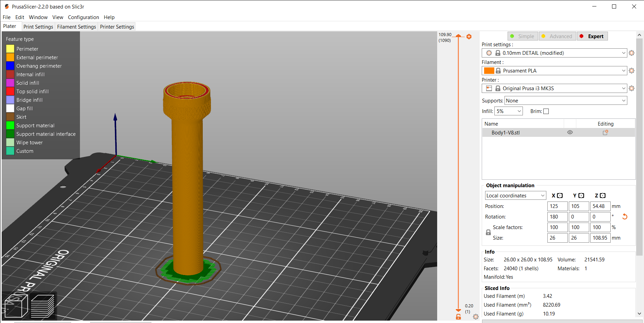
Task: Click Position Y input field
Action: [579, 206]
